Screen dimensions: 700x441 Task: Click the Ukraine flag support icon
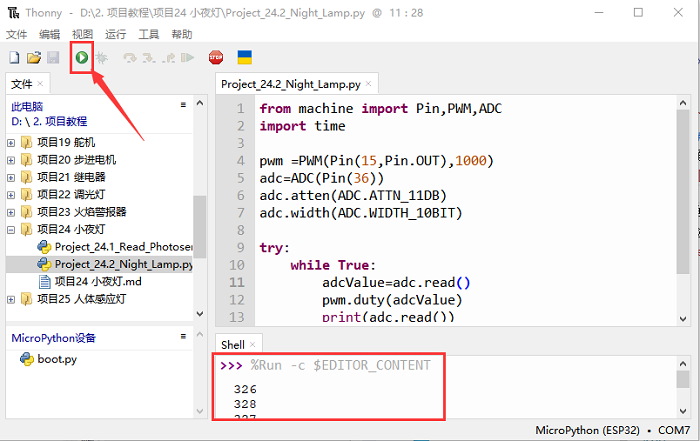[x=244, y=58]
